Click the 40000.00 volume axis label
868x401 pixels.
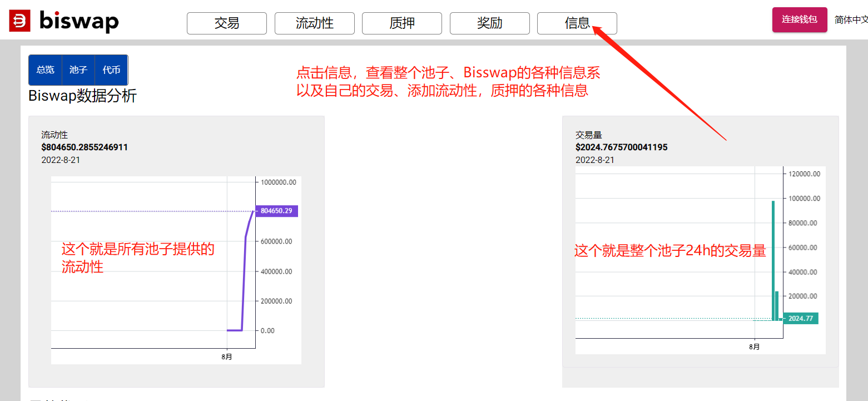(803, 272)
